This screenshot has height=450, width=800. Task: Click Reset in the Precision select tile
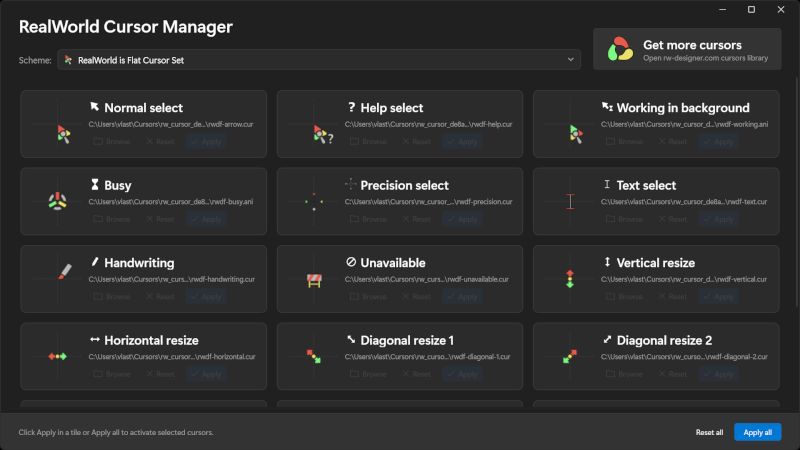(416, 219)
